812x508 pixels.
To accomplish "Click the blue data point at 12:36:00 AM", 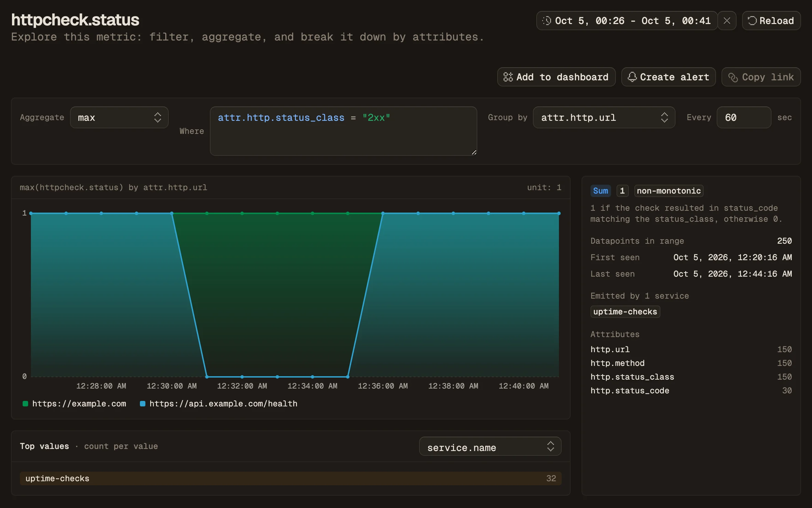I will pos(383,213).
